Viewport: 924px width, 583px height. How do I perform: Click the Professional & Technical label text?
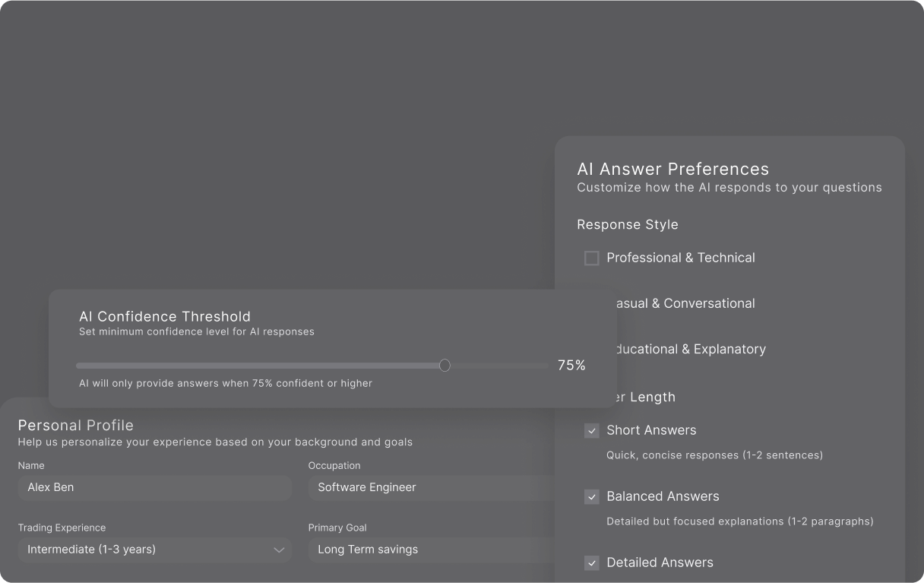click(681, 258)
